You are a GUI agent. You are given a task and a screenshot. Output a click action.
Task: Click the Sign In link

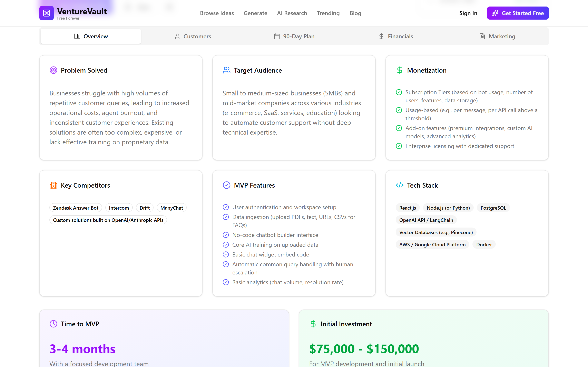tap(468, 13)
